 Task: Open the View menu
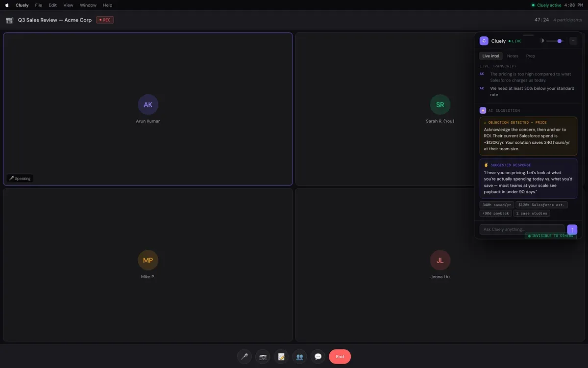(68, 5)
